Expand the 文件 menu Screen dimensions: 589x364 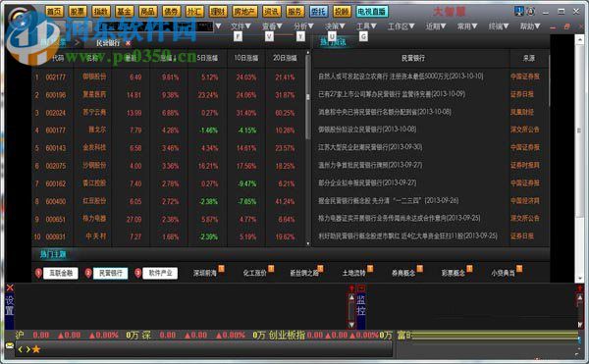click(x=241, y=26)
